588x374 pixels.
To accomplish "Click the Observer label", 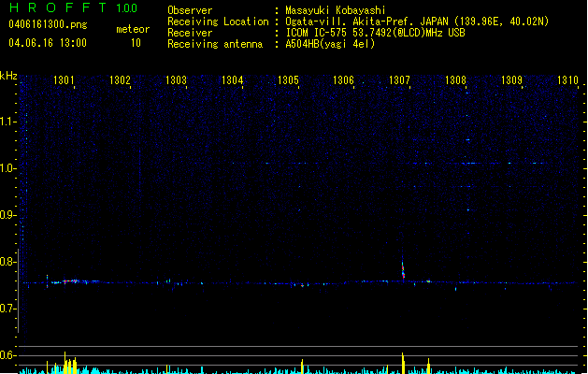I will [x=190, y=10].
